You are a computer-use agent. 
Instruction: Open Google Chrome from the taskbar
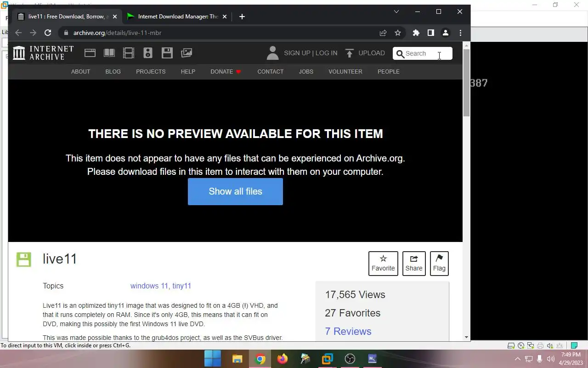coord(260,359)
